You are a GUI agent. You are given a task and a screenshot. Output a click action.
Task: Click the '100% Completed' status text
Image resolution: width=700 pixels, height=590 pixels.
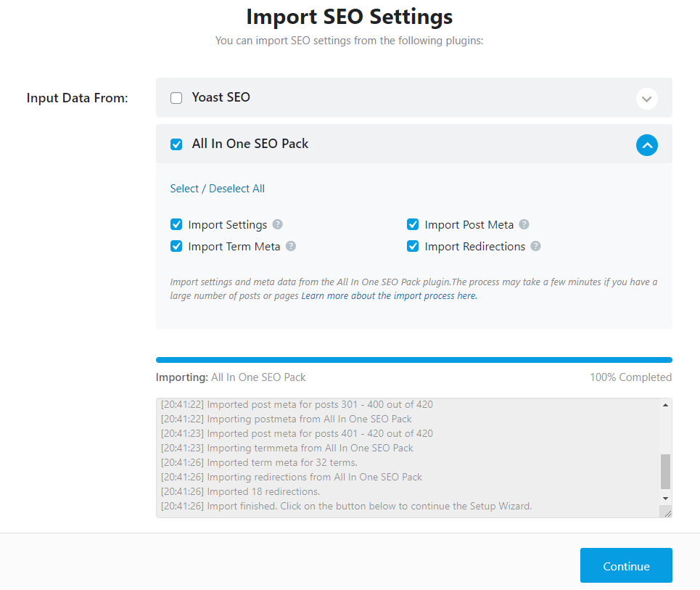pyautogui.click(x=630, y=377)
